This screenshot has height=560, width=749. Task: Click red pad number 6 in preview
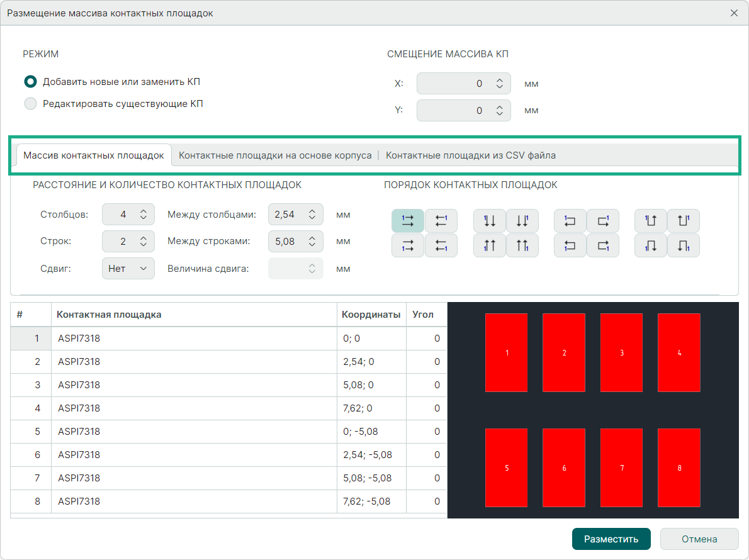point(564,468)
